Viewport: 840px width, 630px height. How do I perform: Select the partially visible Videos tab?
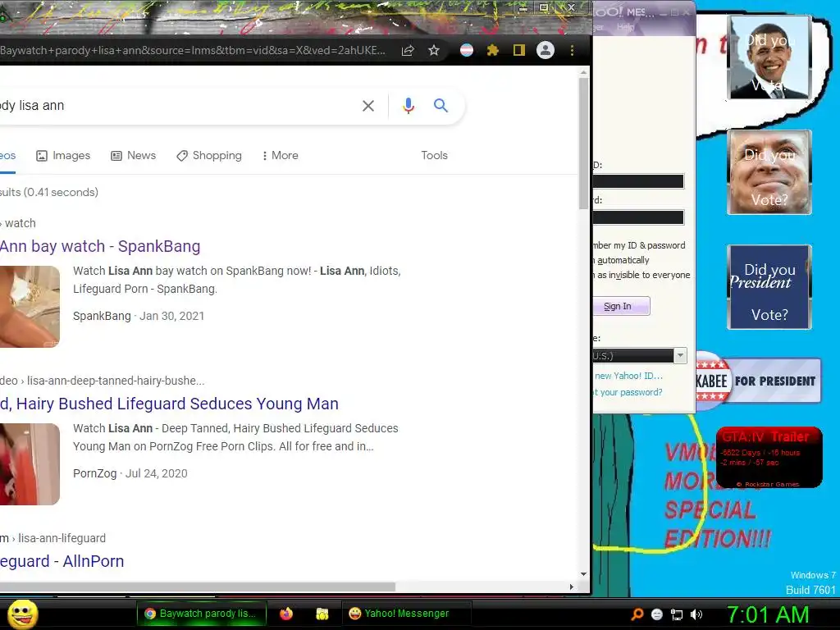pyautogui.click(x=7, y=155)
